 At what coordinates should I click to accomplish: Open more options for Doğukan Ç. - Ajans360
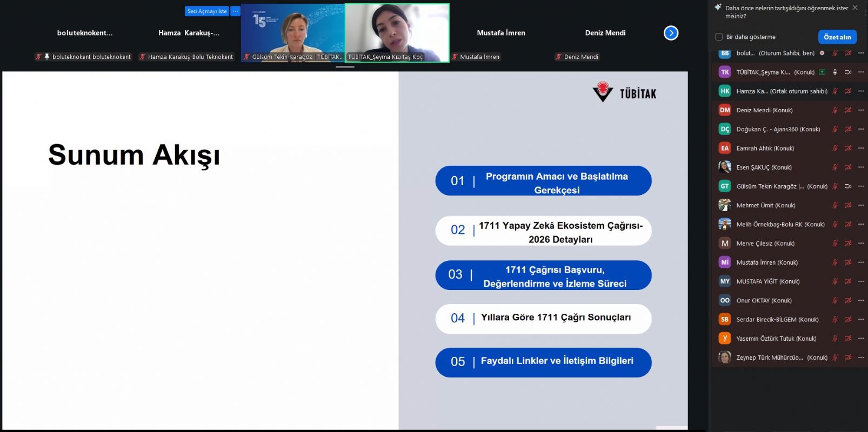(x=861, y=129)
